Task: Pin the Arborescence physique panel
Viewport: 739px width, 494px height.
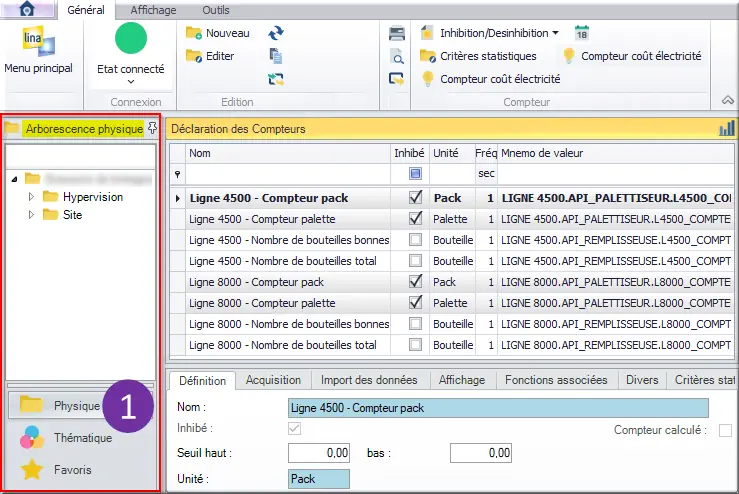Action: click(x=152, y=128)
